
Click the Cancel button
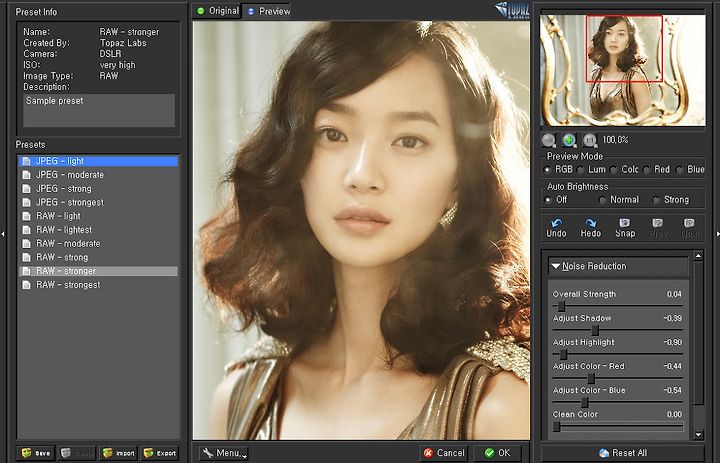click(x=444, y=453)
